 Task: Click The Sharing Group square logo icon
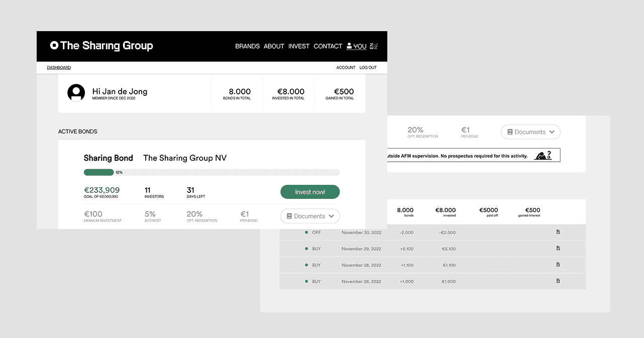coord(54,46)
